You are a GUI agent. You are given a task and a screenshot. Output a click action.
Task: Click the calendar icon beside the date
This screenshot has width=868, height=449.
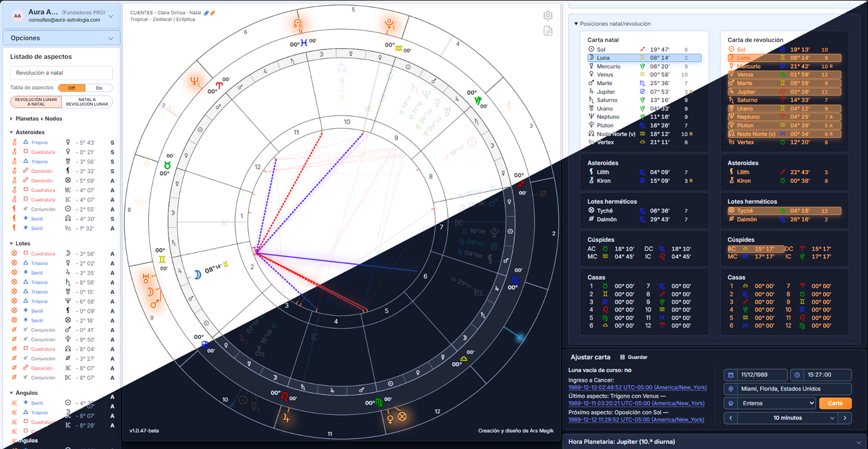pos(731,375)
